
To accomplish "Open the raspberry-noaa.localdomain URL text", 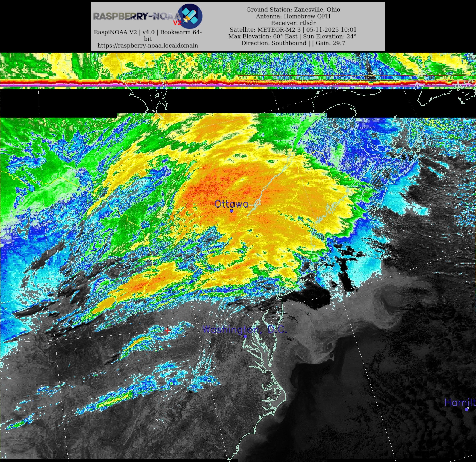I will tap(148, 46).
